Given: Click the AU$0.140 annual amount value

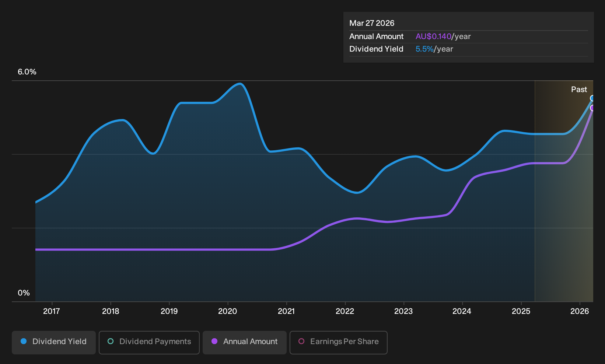Looking at the screenshot, I should pyautogui.click(x=433, y=36).
